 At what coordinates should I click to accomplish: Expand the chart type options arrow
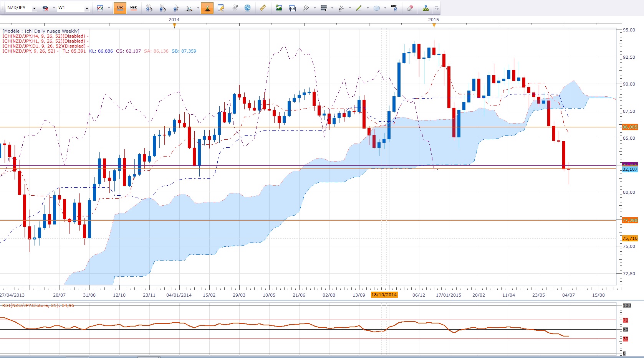tap(109, 8)
